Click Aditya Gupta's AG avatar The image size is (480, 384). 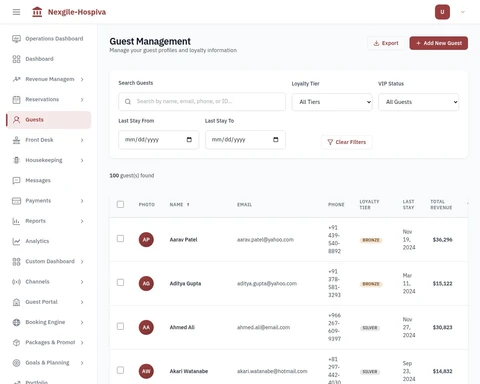146,284
